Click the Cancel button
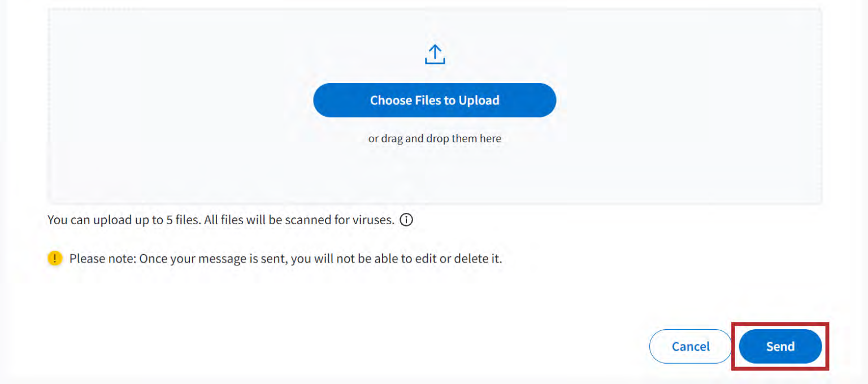Screen dimensions: 868x384 [691, 346]
